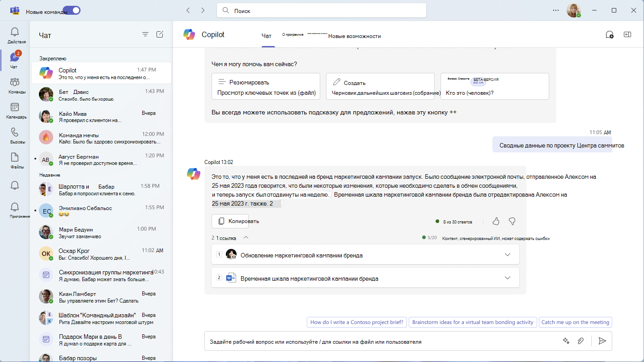Select the Чат tab
The height and width of the screenshot is (362, 644).
(x=267, y=36)
